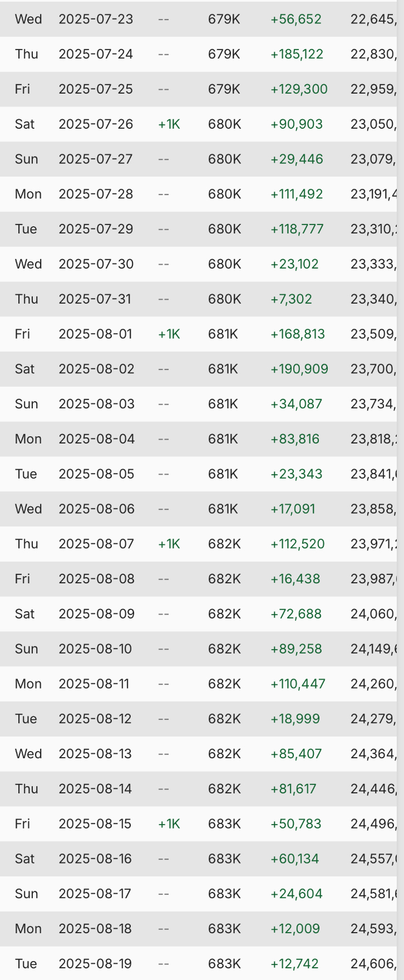Click the 2025-08-03 date cell
The height and width of the screenshot is (980, 404).
tap(96, 404)
